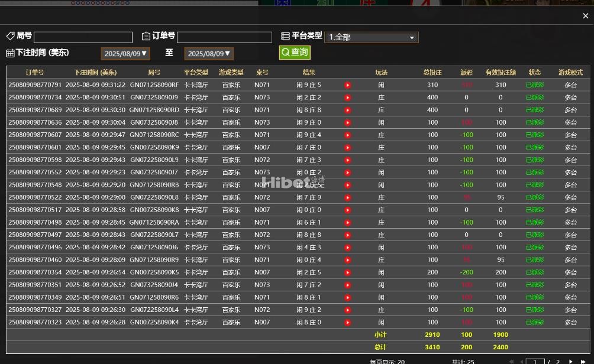
Task: Click the green 查询 search button
Action: tap(295, 53)
